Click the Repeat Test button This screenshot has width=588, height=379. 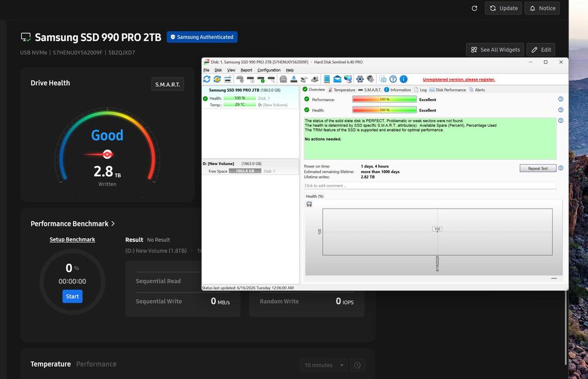538,168
